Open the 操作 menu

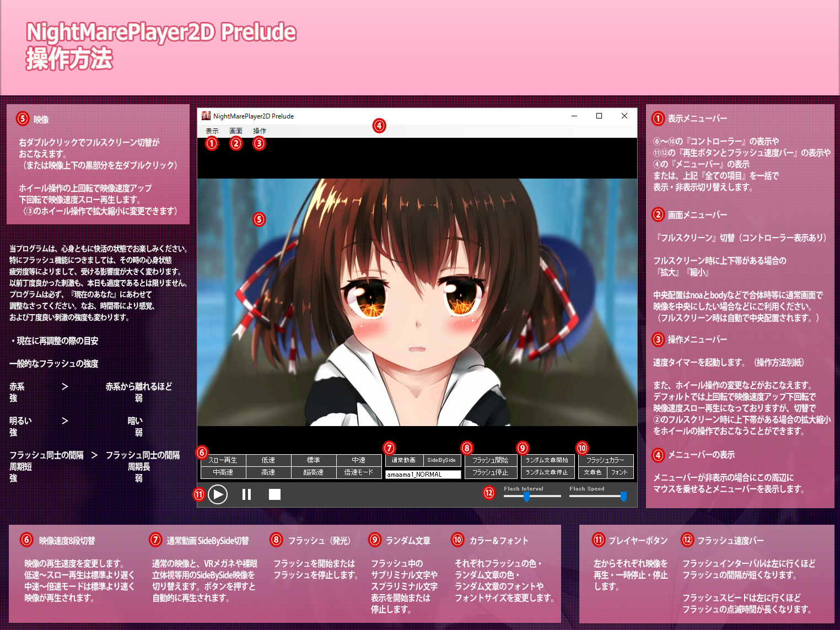pos(260,131)
